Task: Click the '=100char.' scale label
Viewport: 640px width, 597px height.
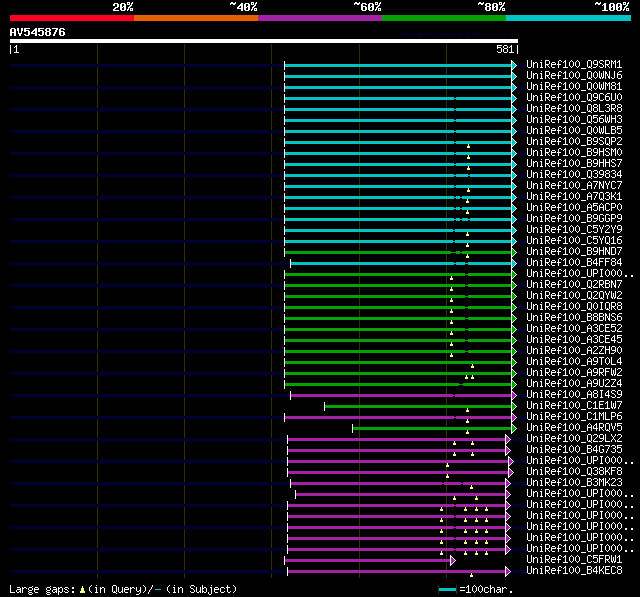Action: point(486,589)
